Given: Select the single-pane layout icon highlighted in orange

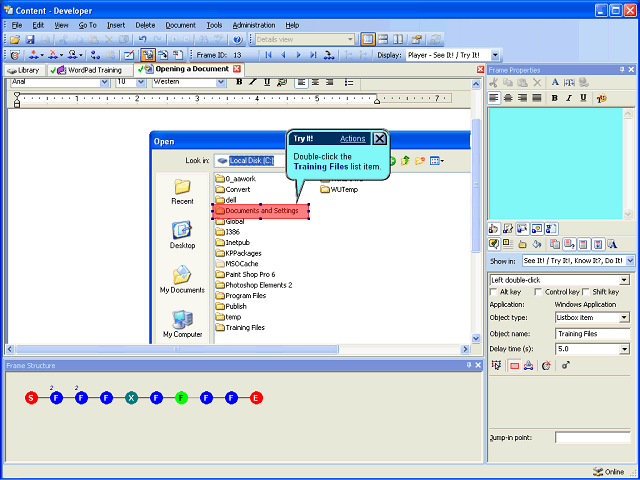Looking at the screenshot, I should (368, 40).
